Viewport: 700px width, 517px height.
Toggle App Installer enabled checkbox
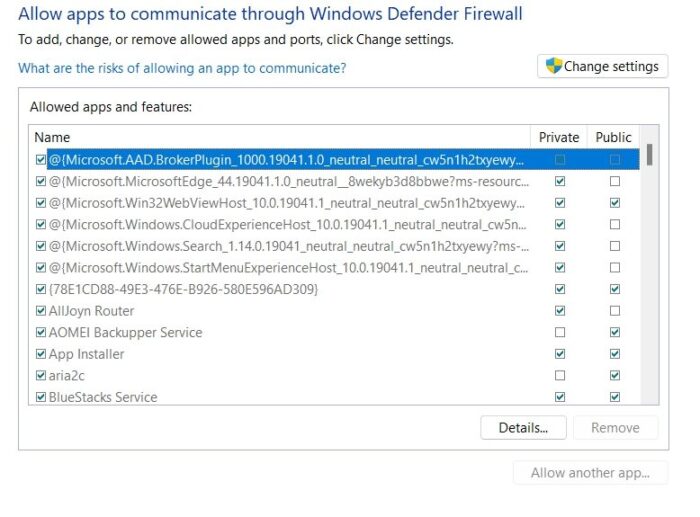(41, 354)
